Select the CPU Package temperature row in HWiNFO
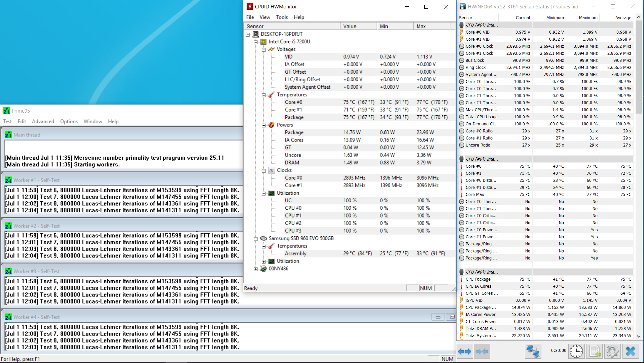 (546, 279)
